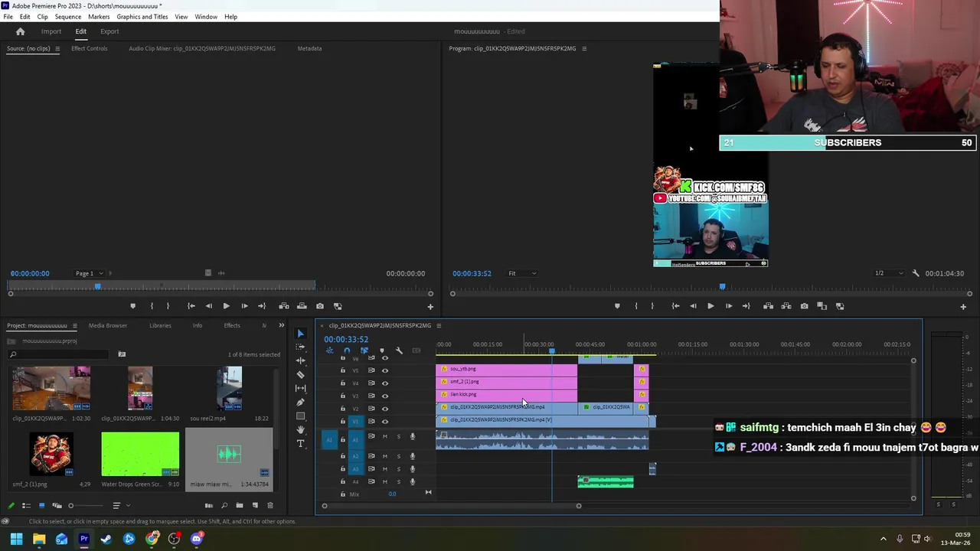
Task: Click Program monitor playhead marker
Action: point(722,287)
